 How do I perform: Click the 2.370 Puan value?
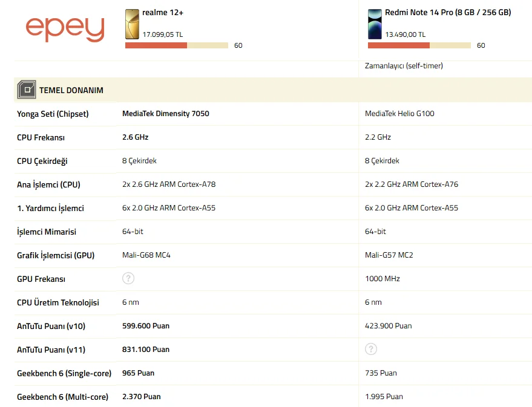[141, 397]
